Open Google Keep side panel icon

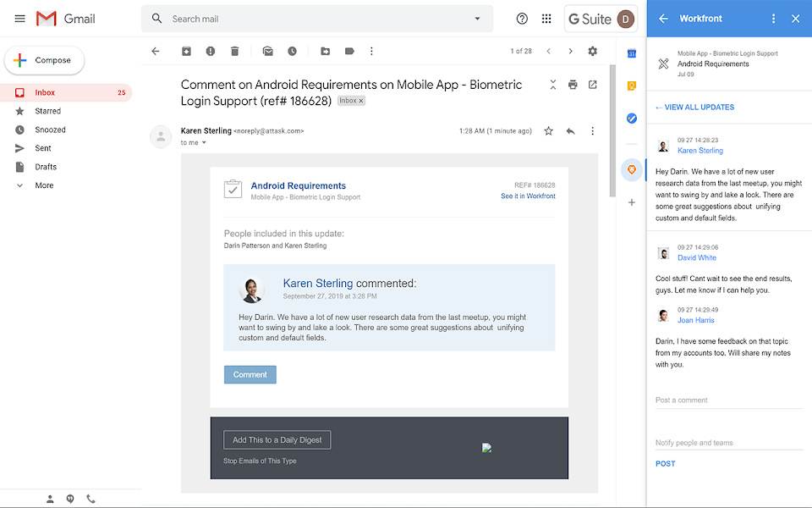pyautogui.click(x=631, y=86)
